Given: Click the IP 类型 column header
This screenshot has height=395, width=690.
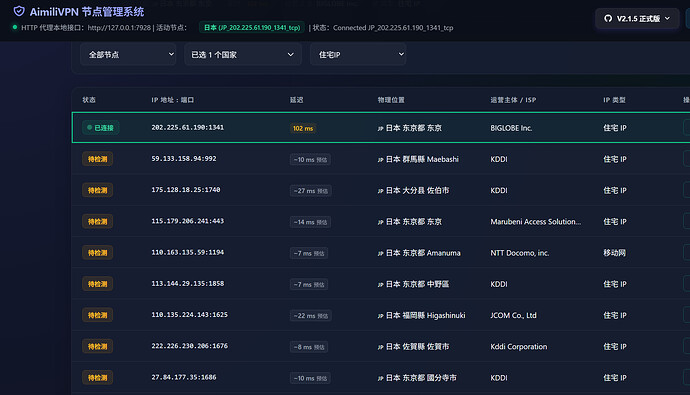Looking at the screenshot, I should click(614, 100).
